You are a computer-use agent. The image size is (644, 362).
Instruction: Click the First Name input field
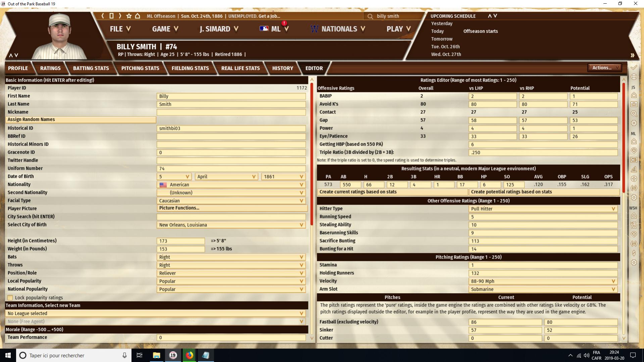click(231, 96)
